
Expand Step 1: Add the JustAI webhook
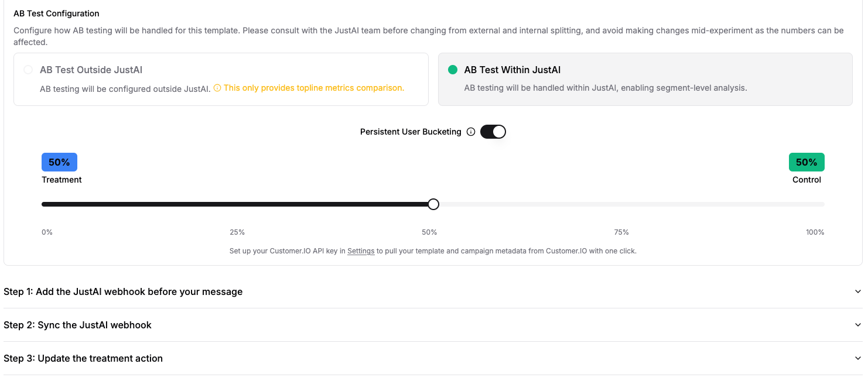point(122,291)
